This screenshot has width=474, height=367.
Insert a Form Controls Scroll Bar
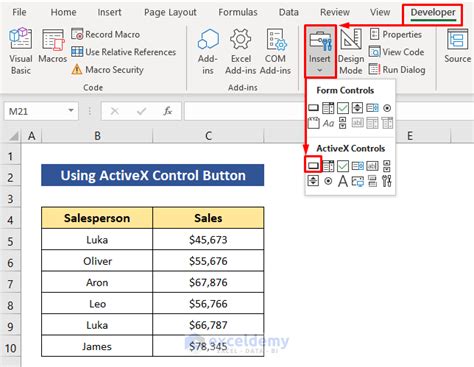tap(343, 123)
